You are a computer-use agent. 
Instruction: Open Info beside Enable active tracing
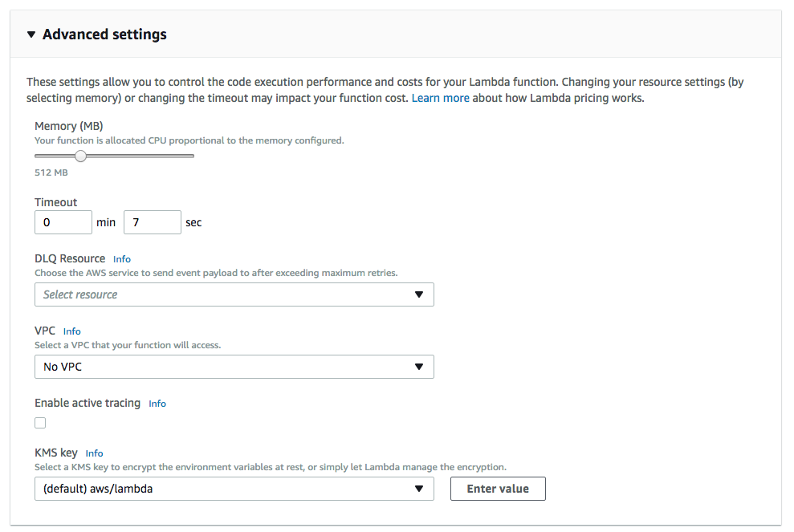tap(157, 404)
